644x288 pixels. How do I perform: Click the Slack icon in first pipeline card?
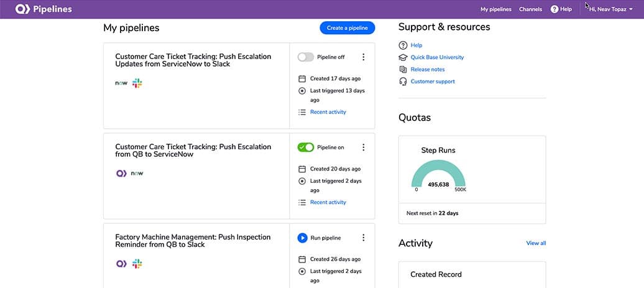coord(137,83)
